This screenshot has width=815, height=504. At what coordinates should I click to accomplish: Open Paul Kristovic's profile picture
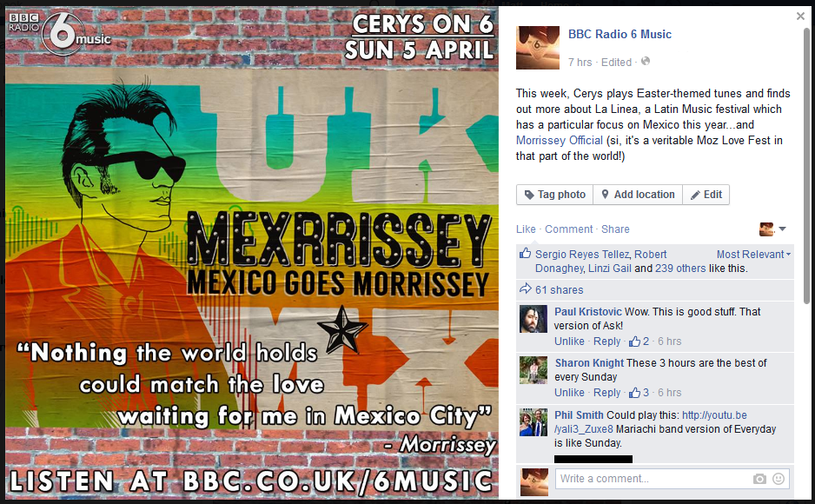click(x=533, y=319)
